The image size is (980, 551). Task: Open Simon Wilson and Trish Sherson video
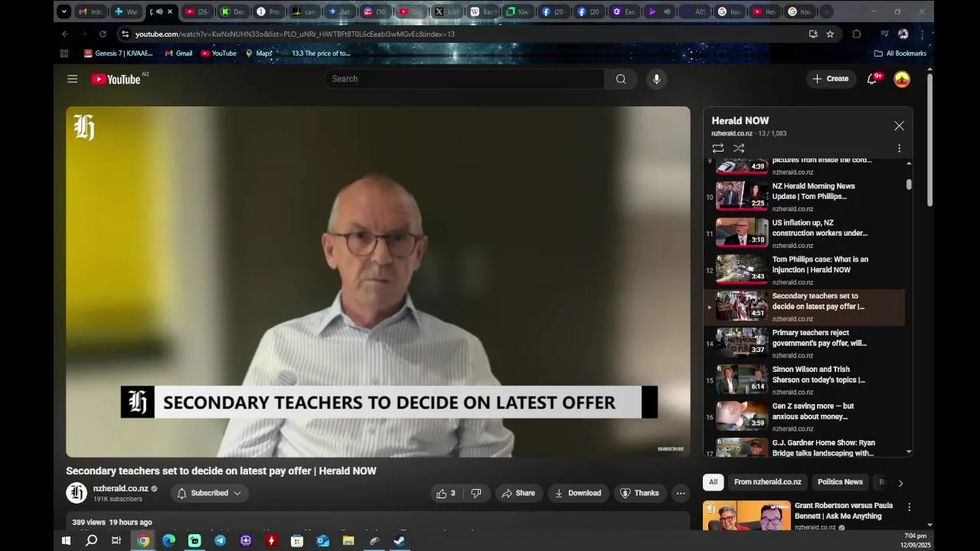(804, 380)
